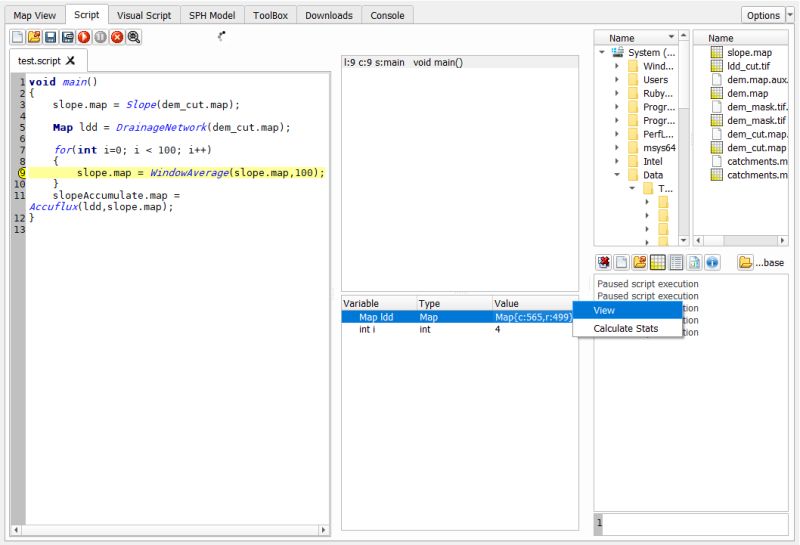This screenshot has height=545, width=800.
Task: Expand the Users folder node
Action: tap(617, 80)
